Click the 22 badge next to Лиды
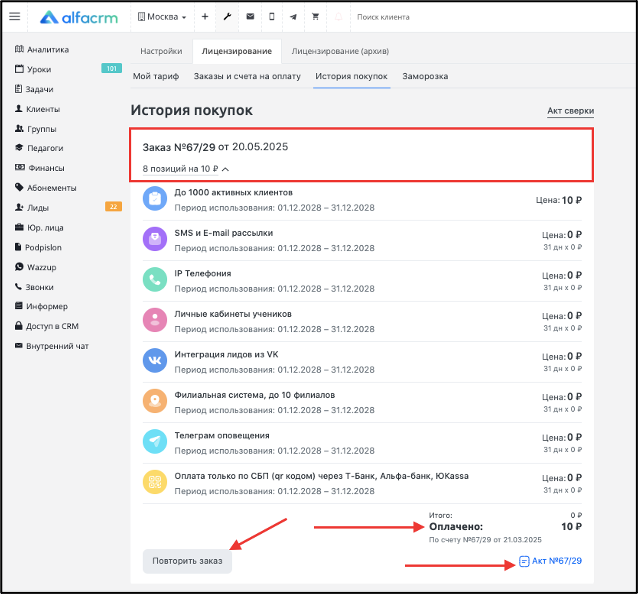Image resolution: width=639 pixels, height=595 pixels. [x=113, y=207]
